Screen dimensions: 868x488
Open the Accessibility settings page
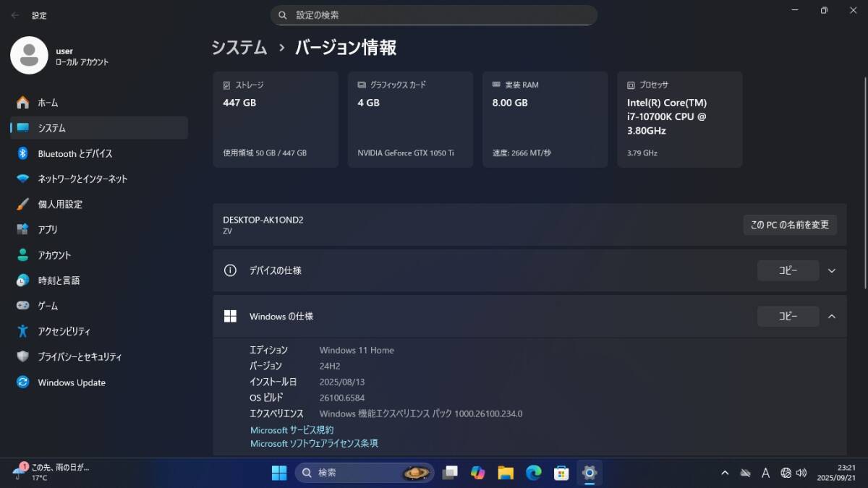pos(64,331)
